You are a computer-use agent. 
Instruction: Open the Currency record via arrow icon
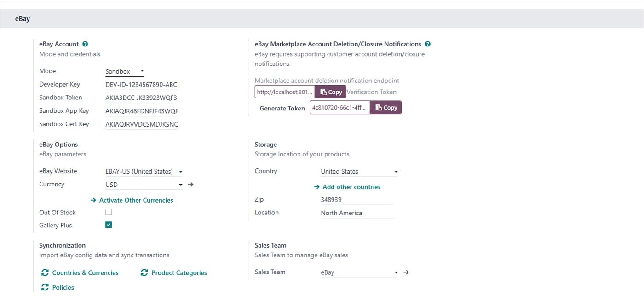(191, 185)
